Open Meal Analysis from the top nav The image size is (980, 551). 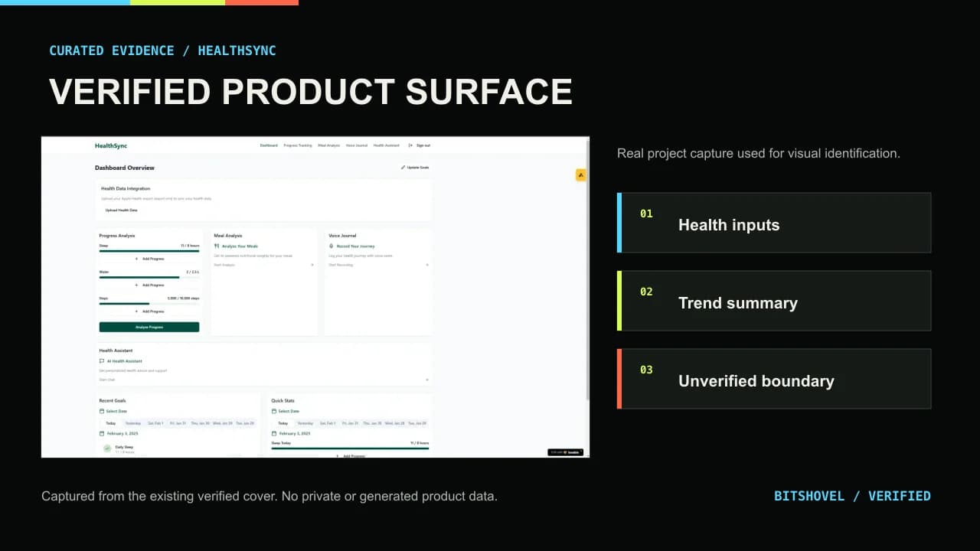329,145
